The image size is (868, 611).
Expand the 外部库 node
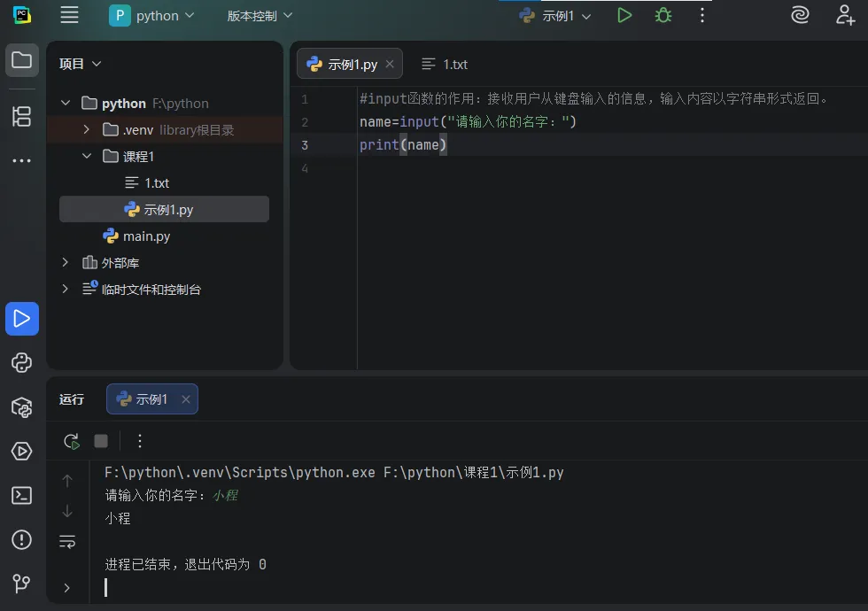click(66, 262)
